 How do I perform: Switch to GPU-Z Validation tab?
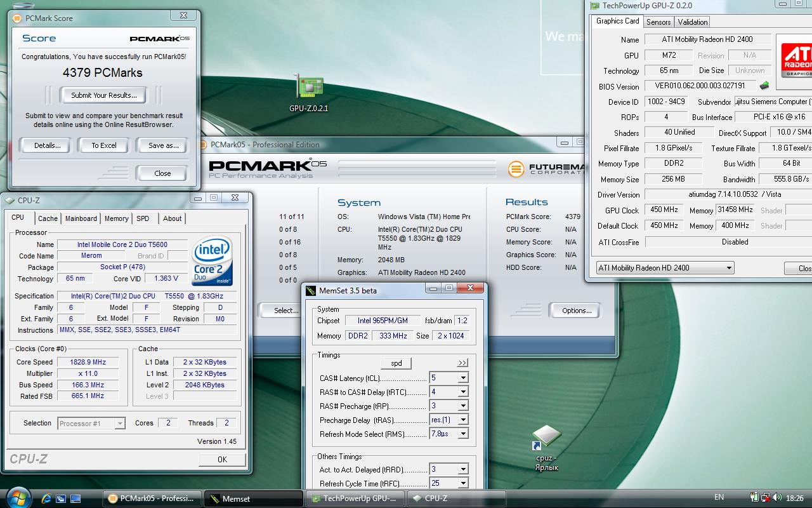coord(693,22)
